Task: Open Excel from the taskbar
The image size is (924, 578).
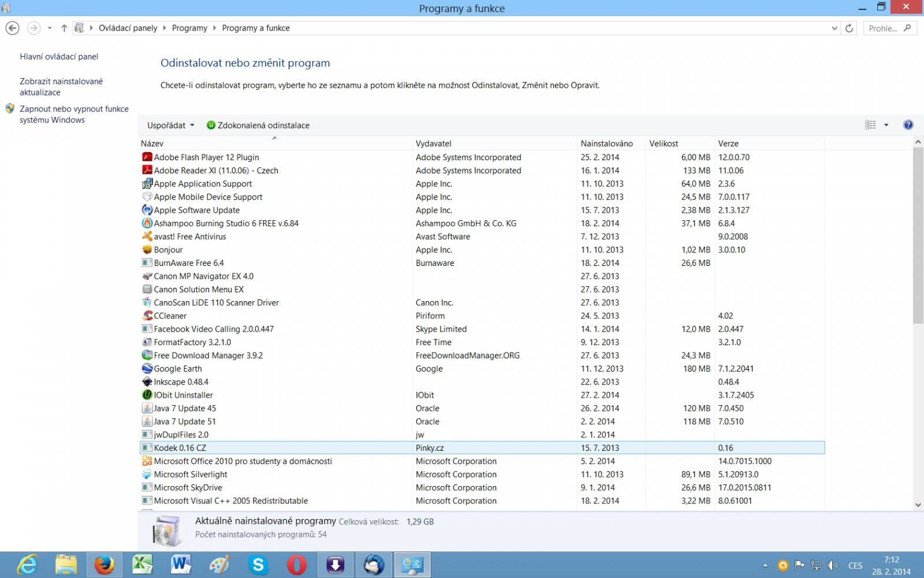Action: coord(143,565)
